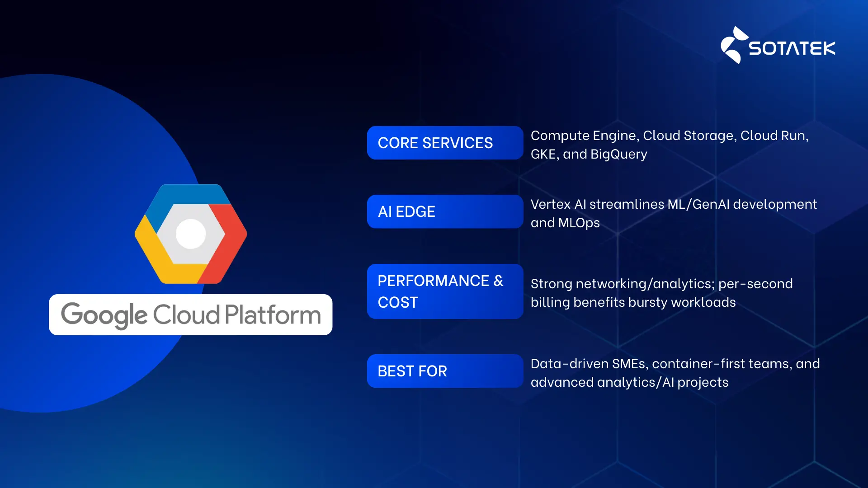Click the text 'Compute Engine, Cloud Storage, Cloud Run, GKE, and BigQuery'
Image resolution: width=868 pixels, height=488 pixels.
coord(670,145)
